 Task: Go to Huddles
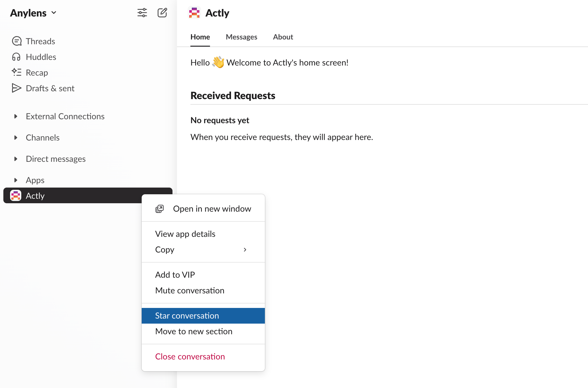(x=34, y=57)
